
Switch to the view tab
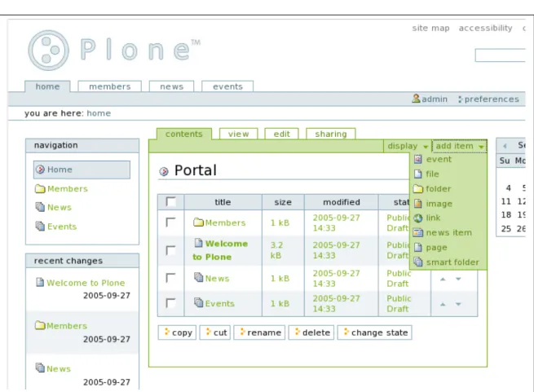point(238,134)
